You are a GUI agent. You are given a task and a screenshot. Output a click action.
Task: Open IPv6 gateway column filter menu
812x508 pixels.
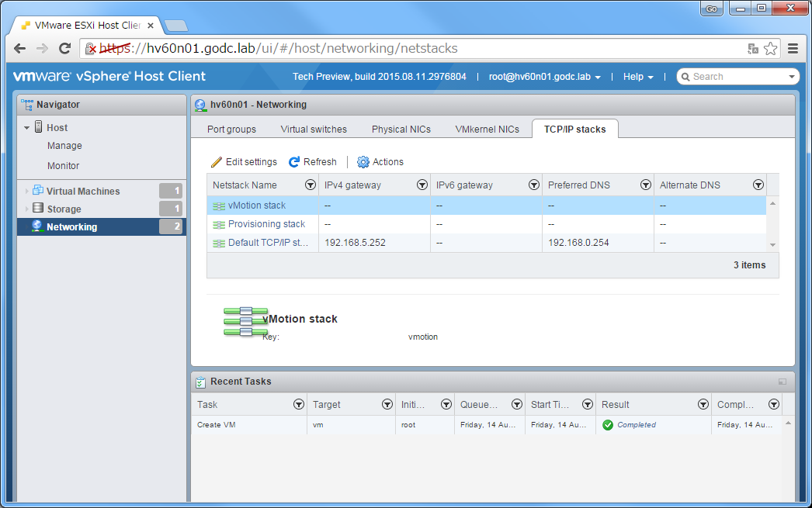[534, 185]
